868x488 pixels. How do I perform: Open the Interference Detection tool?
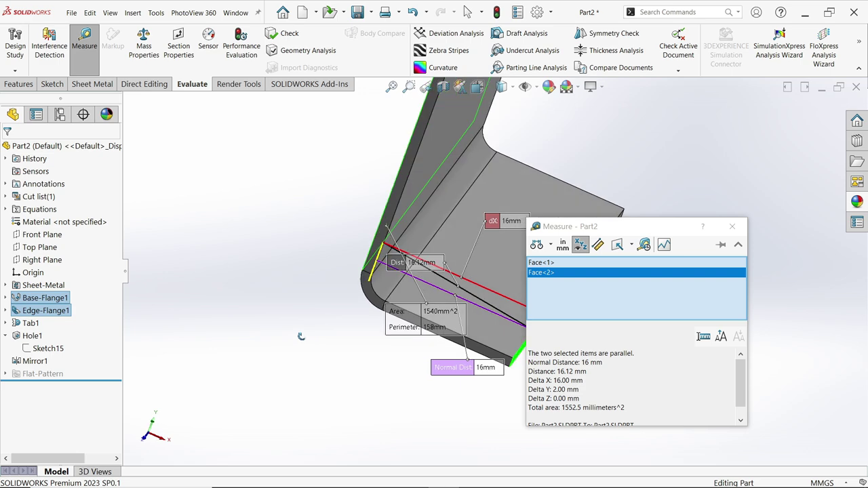pos(49,42)
